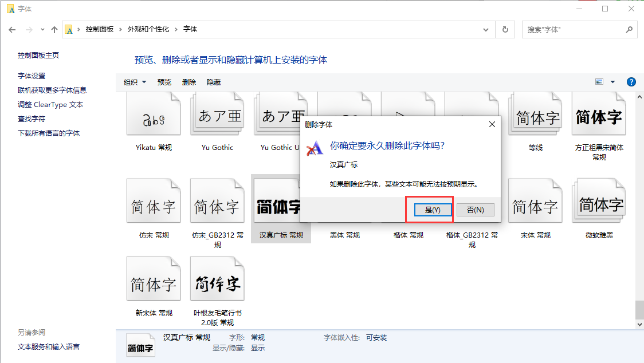Select the 仿宋 常规 font icon

click(154, 201)
